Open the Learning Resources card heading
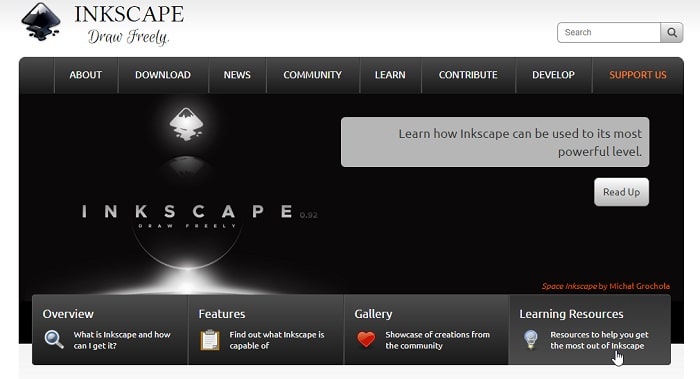 (571, 314)
